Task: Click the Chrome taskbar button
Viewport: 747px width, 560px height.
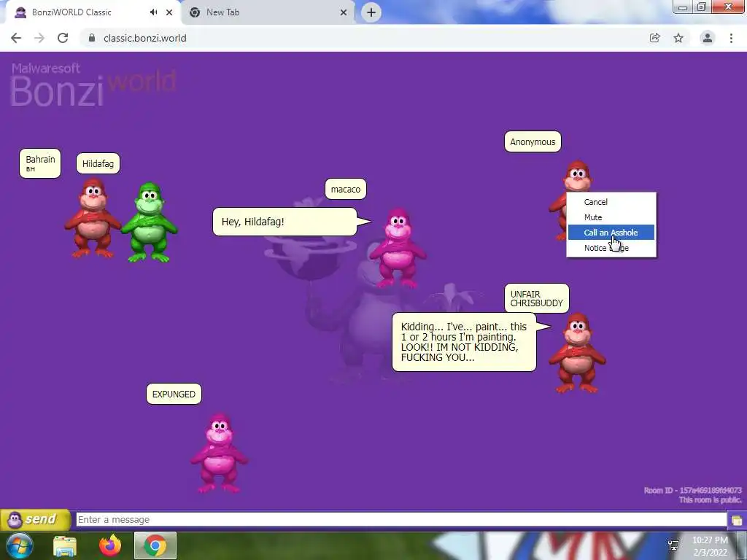Action: click(155, 545)
